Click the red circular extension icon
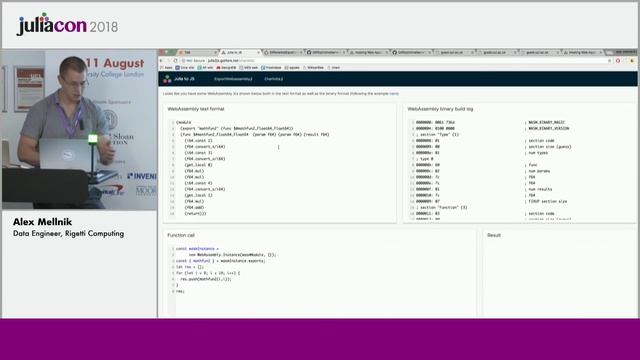Screen dimensions: 640x360 coord(618,60)
